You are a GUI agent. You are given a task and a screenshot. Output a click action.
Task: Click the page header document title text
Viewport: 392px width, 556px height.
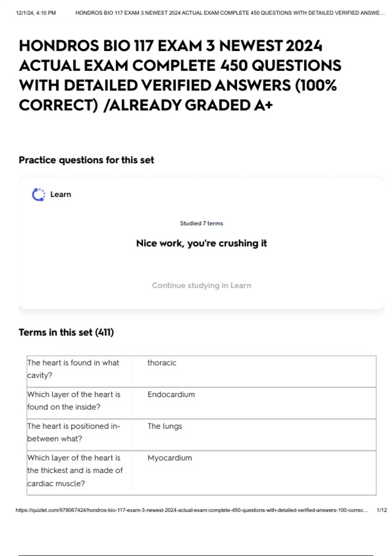pyautogui.click(x=230, y=13)
